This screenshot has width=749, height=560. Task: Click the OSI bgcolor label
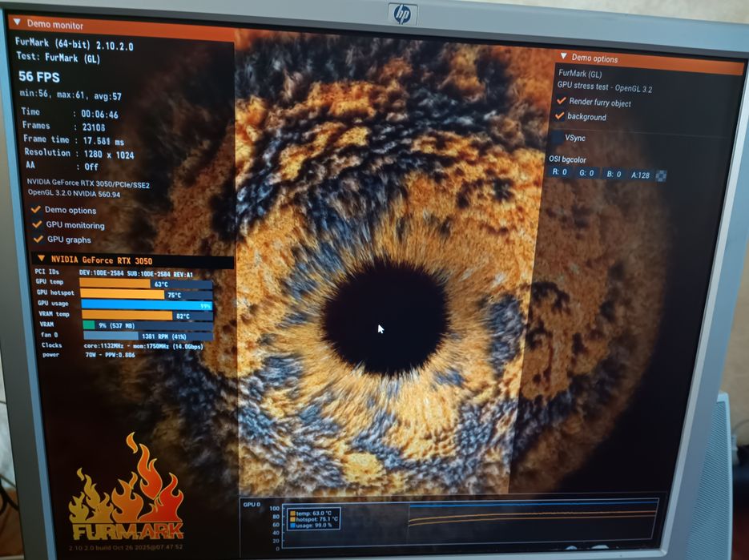coord(567,159)
